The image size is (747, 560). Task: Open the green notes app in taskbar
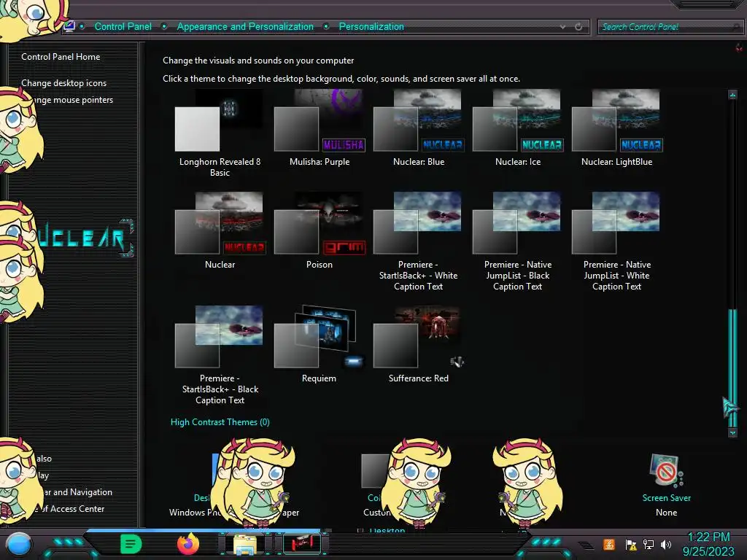[x=131, y=544]
